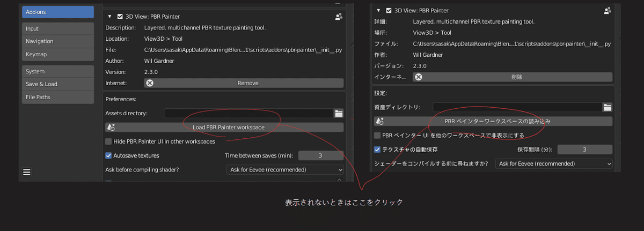Open the Keymap preferences tab

click(58, 54)
